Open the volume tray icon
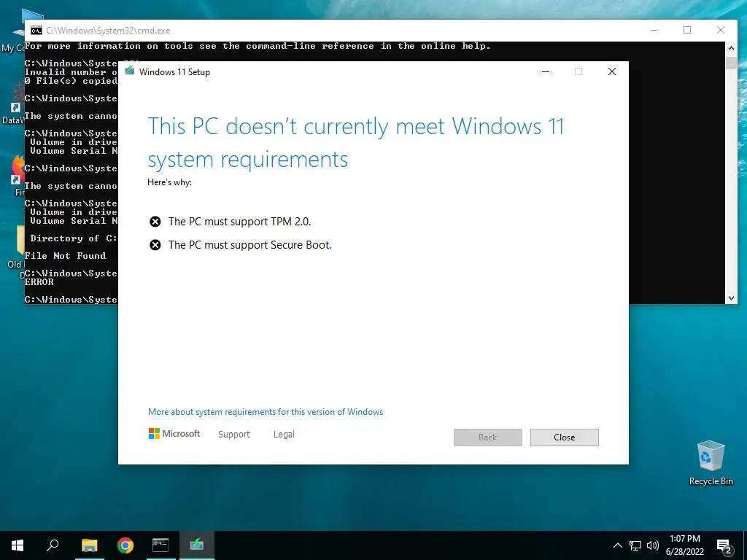The height and width of the screenshot is (560, 747). pyautogui.click(x=653, y=545)
